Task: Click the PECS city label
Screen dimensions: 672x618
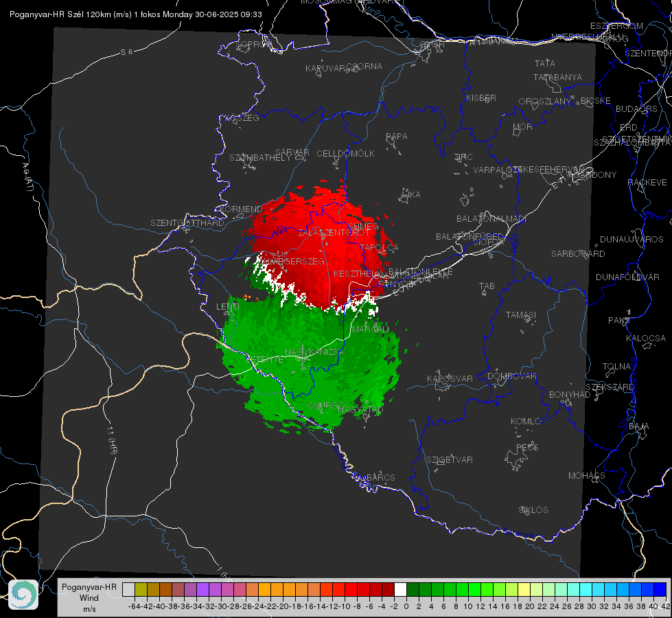Action: 526,447
